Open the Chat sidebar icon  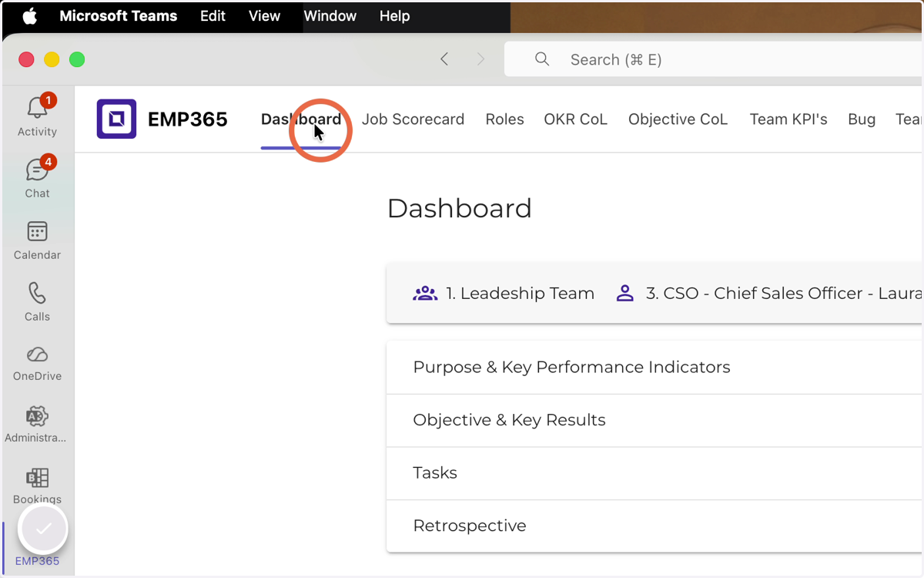tap(37, 170)
